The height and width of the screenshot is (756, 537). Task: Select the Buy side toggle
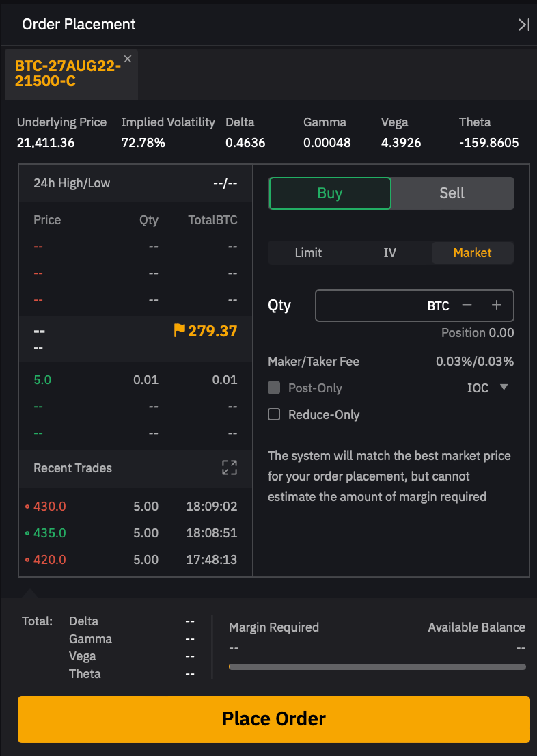coord(330,193)
